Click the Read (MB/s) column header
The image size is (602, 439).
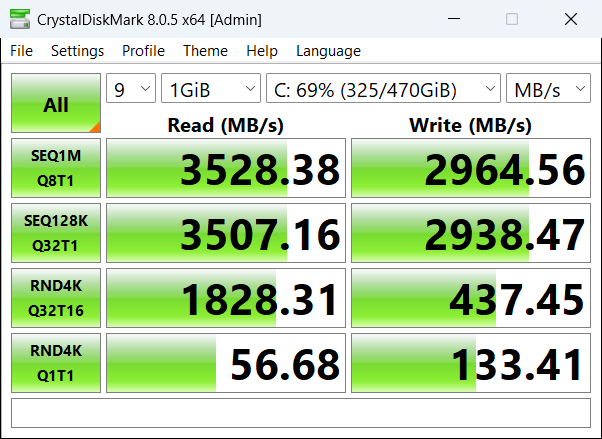pos(226,125)
